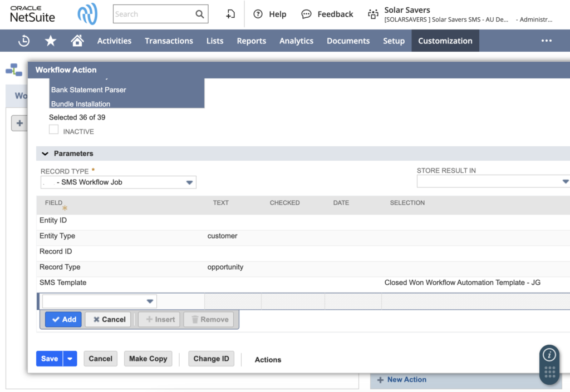Image resolution: width=570 pixels, height=392 pixels.
Task: Click the Add row button
Action: (63, 319)
